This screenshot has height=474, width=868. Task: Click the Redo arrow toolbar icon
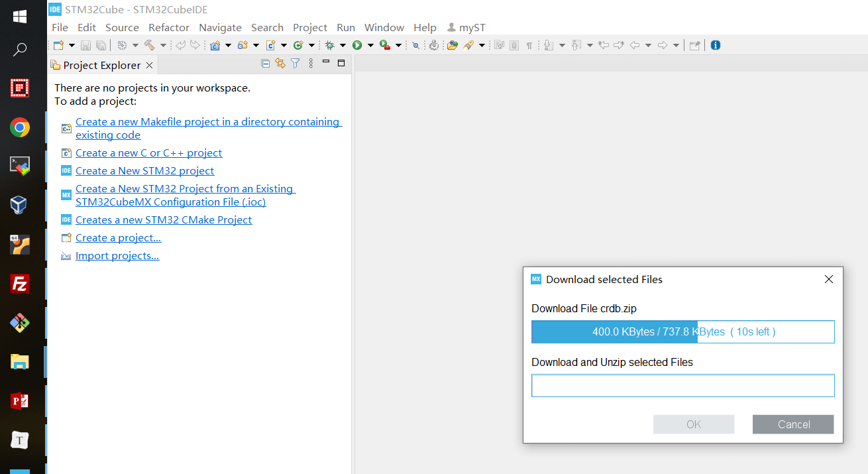click(195, 45)
